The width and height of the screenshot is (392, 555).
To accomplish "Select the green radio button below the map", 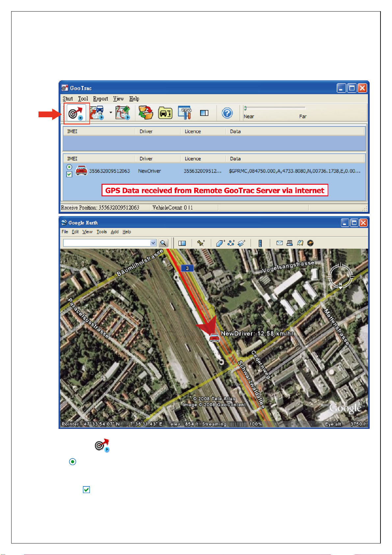I will (73, 462).
